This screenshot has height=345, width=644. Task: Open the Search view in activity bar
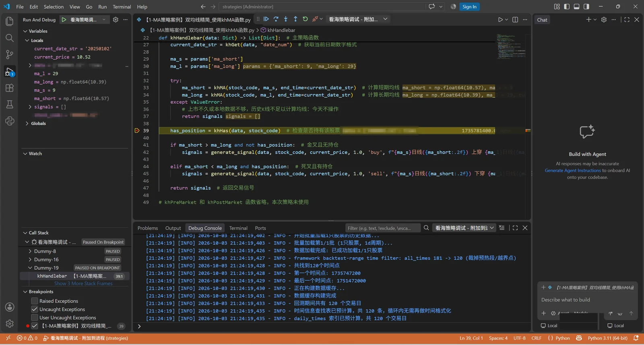pos(10,38)
